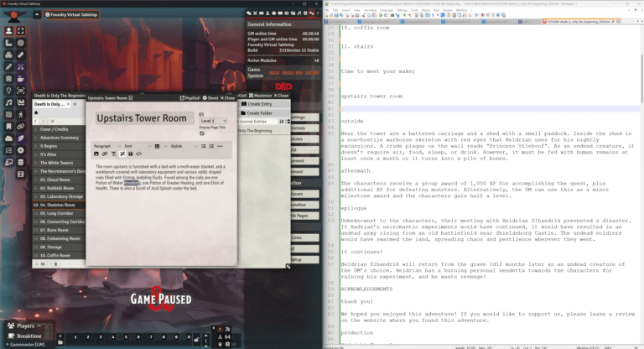644x349 pixels.
Task: Click line 41 in Notepad++ editor
Action: [x=490, y=108]
